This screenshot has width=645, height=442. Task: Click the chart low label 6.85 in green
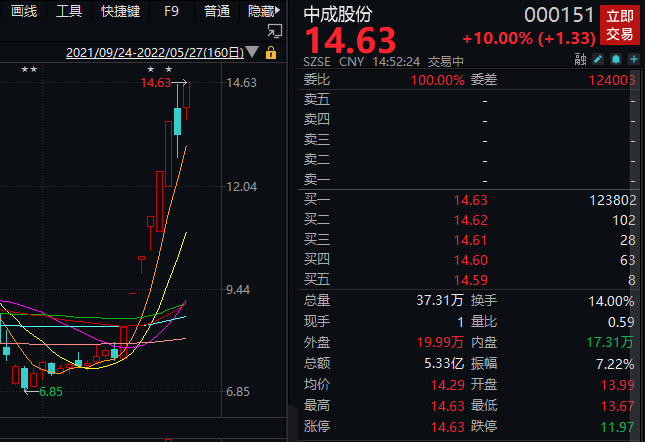coord(51,392)
